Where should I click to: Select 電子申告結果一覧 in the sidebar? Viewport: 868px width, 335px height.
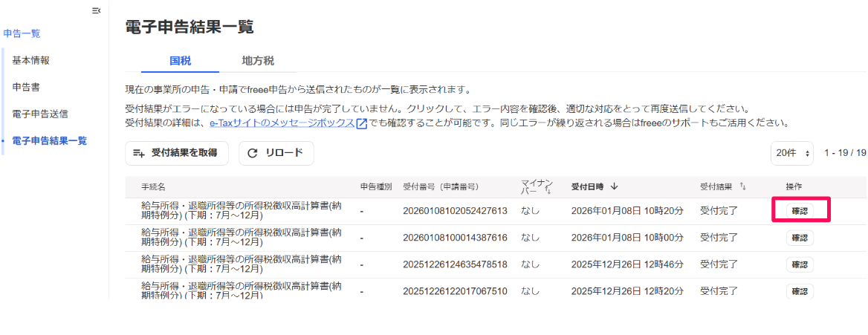[x=49, y=141]
